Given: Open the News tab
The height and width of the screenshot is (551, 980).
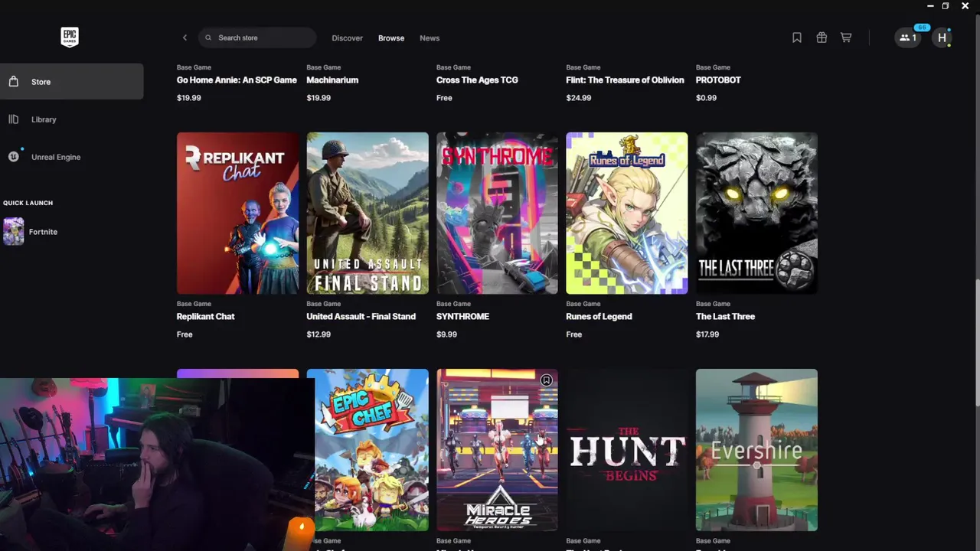Looking at the screenshot, I should (x=430, y=37).
